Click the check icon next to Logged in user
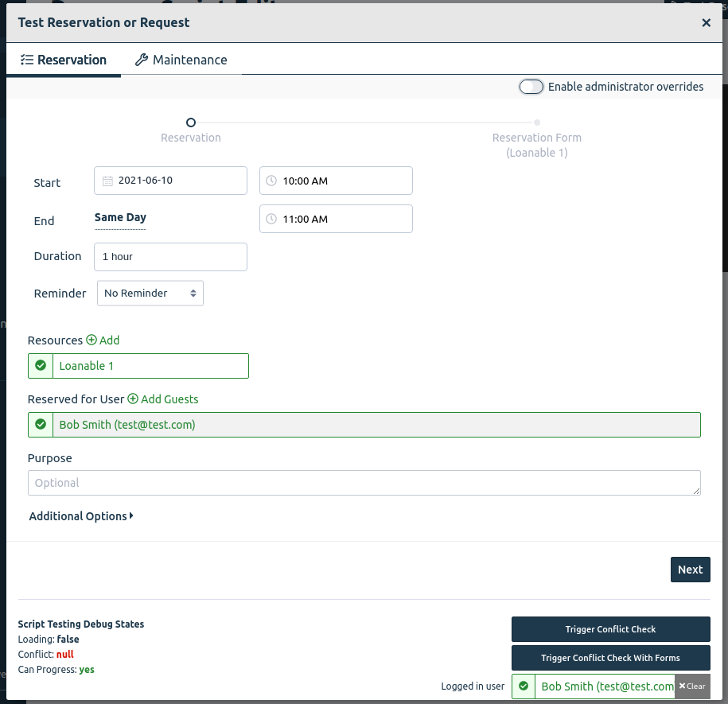This screenshot has width=728, height=704. (524, 686)
